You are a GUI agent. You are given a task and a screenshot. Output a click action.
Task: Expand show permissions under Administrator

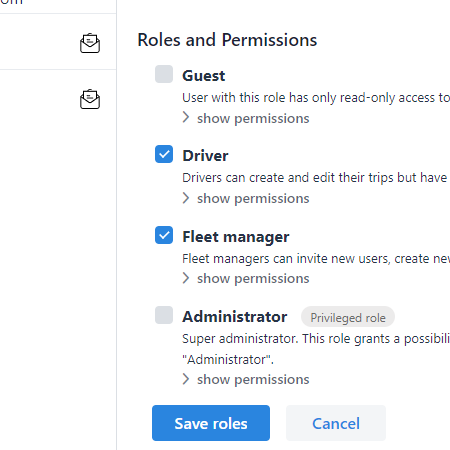point(246,379)
